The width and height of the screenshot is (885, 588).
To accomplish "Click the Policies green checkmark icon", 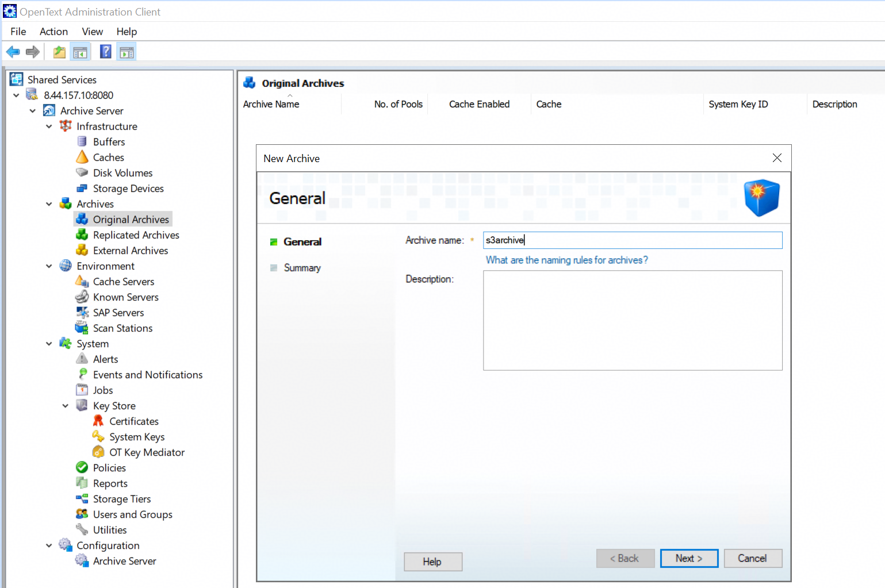I will tap(82, 467).
